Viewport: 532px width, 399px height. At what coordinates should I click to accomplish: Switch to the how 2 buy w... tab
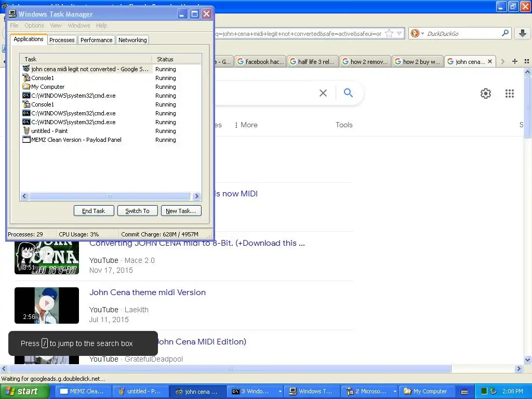[418, 62]
